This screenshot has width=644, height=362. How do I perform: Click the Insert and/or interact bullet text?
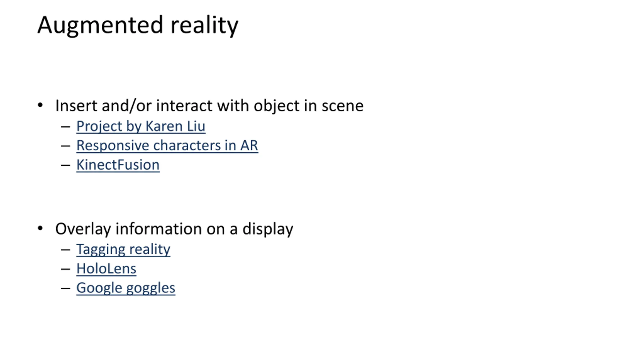tap(209, 106)
